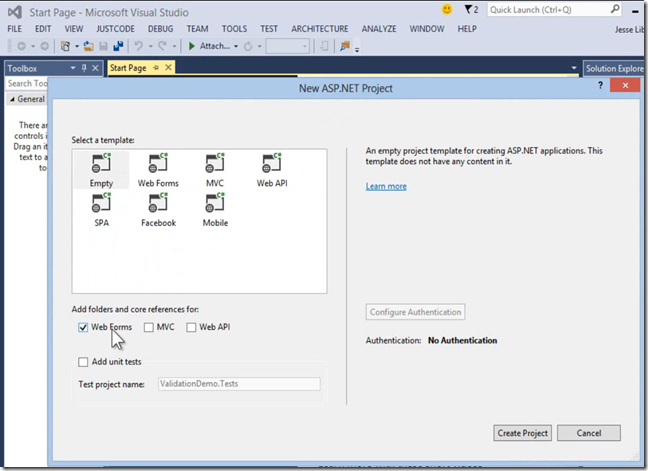
Task: Click the Quick Launch search magnifier
Action: (x=615, y=9)
